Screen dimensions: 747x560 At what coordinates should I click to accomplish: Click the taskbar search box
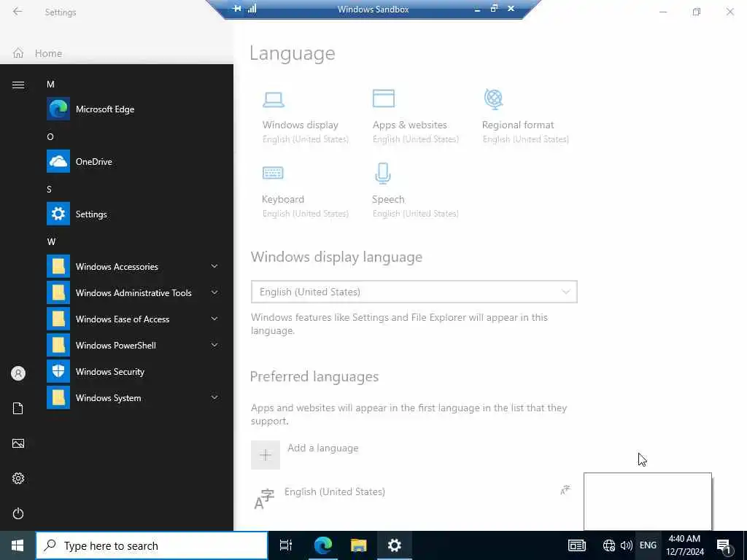152,545
